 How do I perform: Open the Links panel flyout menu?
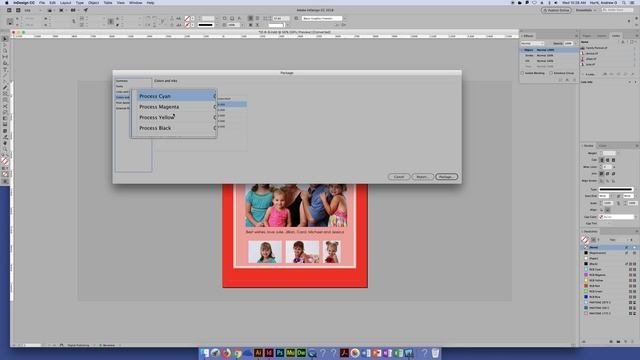[636, 36]
